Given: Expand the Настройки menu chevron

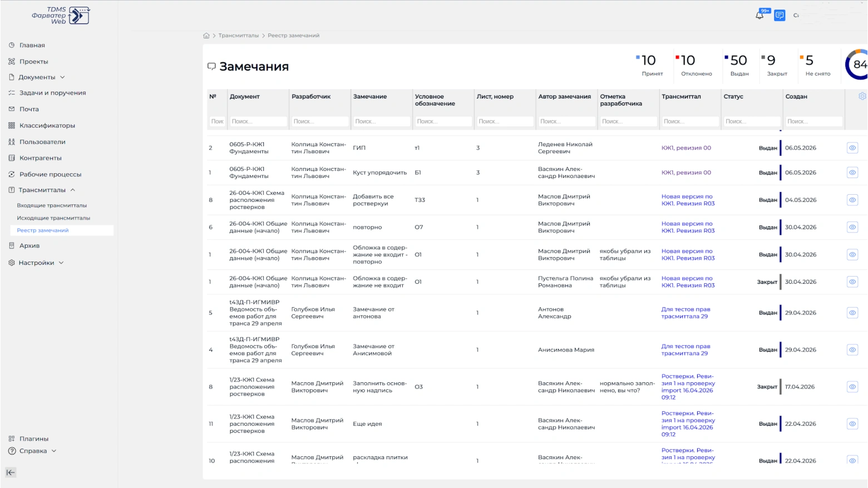Looking at the screenshot, I should pyautogui.click(x=61, y=263).
